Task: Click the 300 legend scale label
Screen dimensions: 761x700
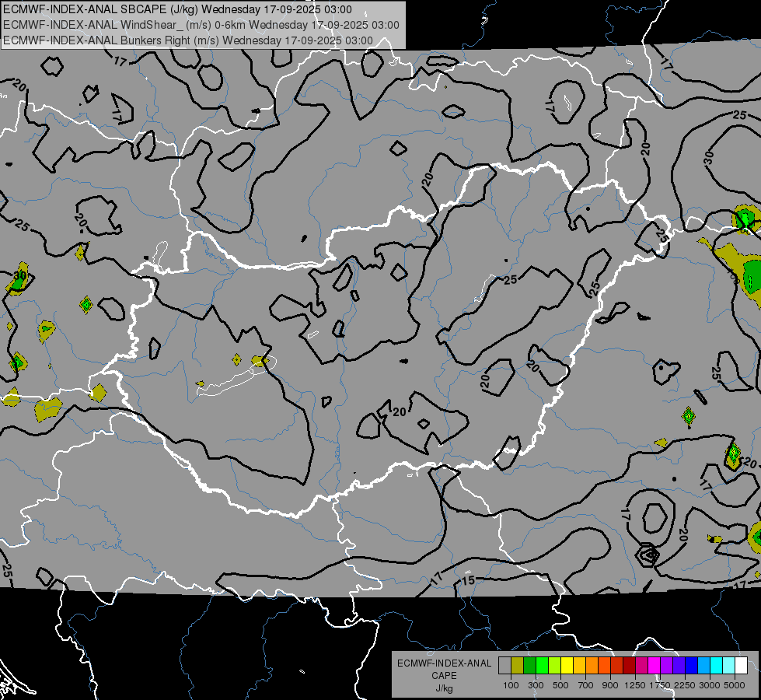Action: (x=536, y=685)
